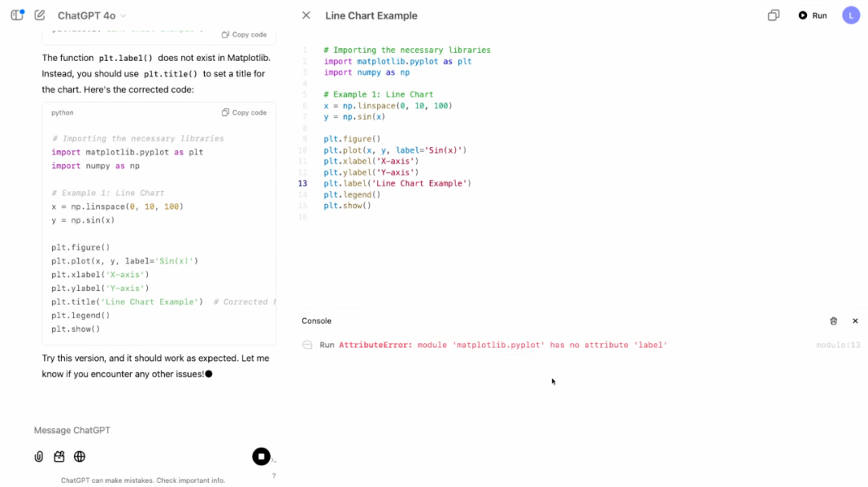Copy the canvas code using the copy icon
The width and height of the screenshot is (868, 487).
coord(772,14)
